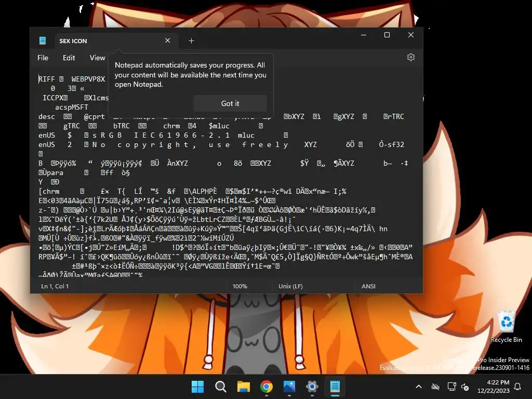Launch Google Chrome from the taskbar
Image resolution: width=532 pixels, height=399 pixels.
click(267, 387)
